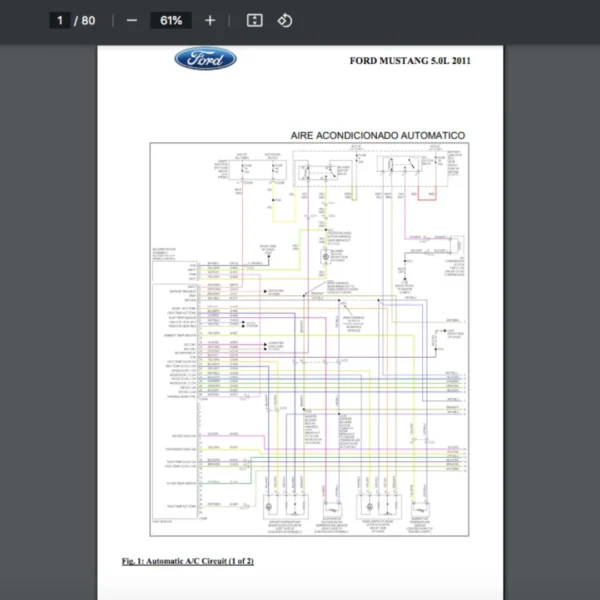Click the FORD MUSTANG 5.0L 2011 title
The image size is (600, 600).
[x=410, y=61]
